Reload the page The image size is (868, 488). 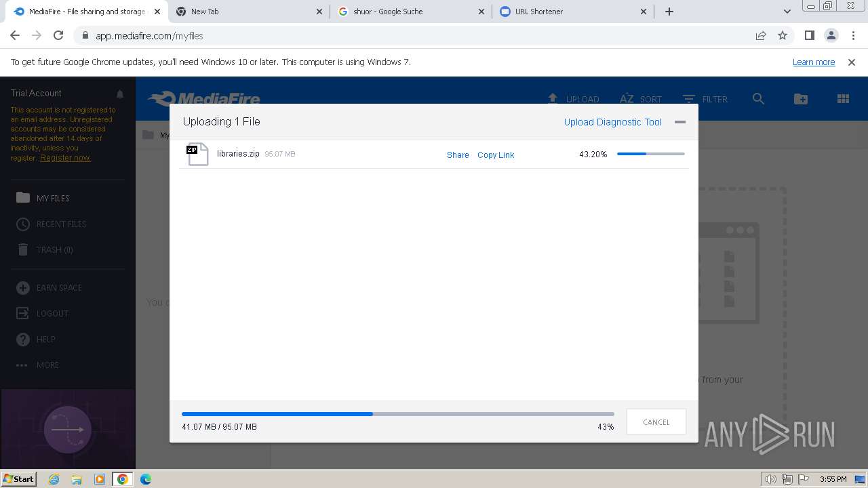point(58,35)
